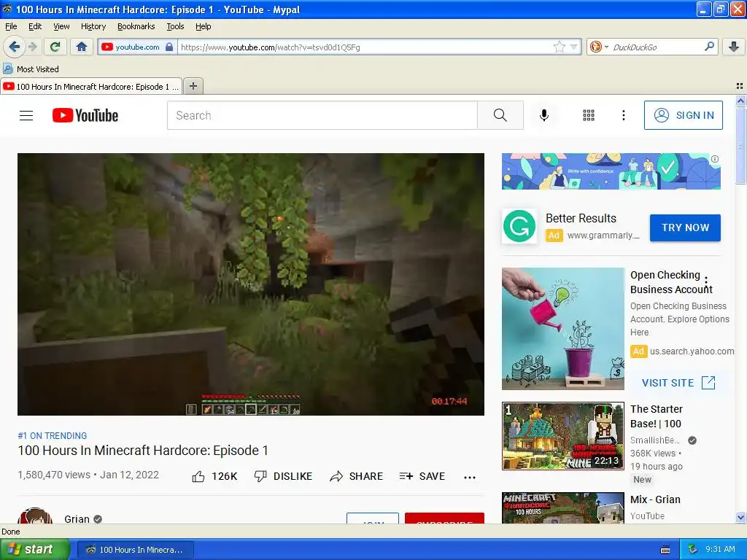
Task: Click the DISLIKE thumbs down button
Action: coord(283,476)
